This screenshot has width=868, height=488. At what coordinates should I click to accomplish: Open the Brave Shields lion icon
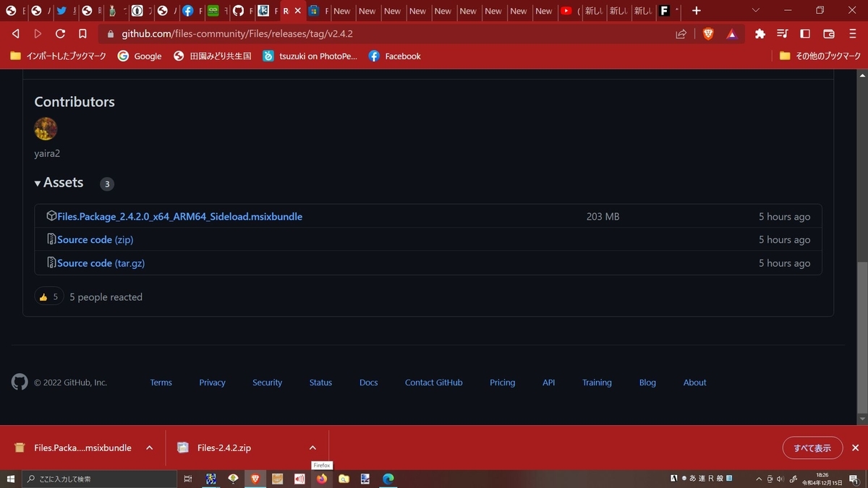708,33
